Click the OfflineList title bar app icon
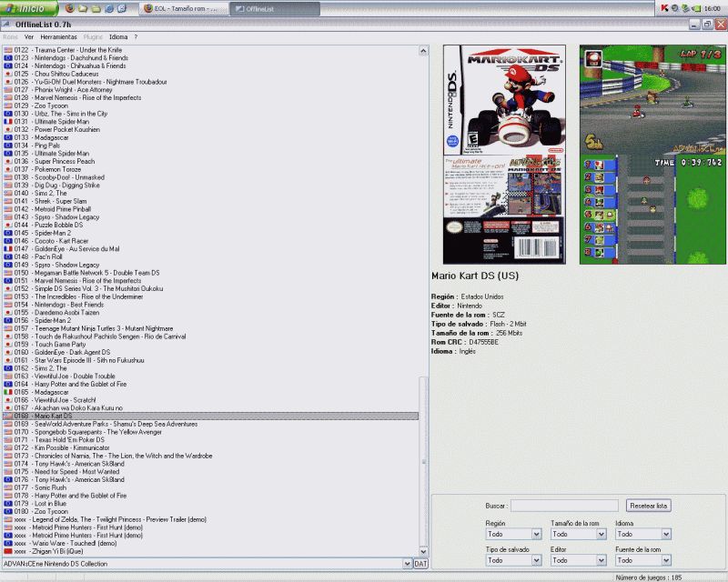Viewport: 728px width, 582px height. click(x=6, y=25)
